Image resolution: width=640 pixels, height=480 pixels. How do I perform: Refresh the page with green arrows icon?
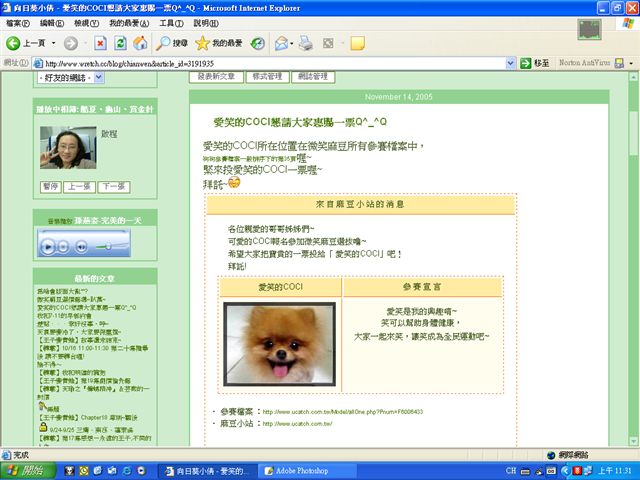pyautogui.click(x=120, y=43)
